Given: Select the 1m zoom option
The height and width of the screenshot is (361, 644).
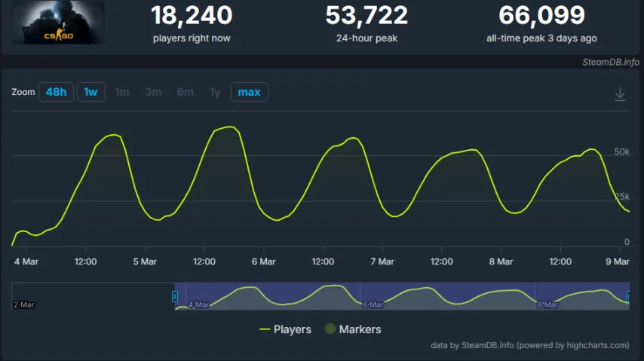Looking at the screenshot, I should click(122, 92).
